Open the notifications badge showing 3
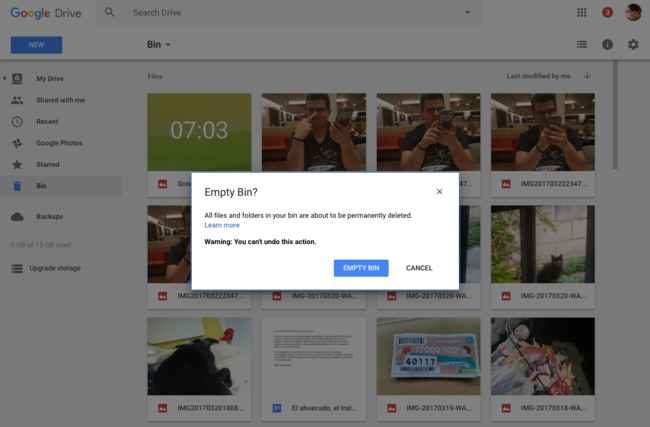This screenshot has width=650, height=427. tap(607, 12)
